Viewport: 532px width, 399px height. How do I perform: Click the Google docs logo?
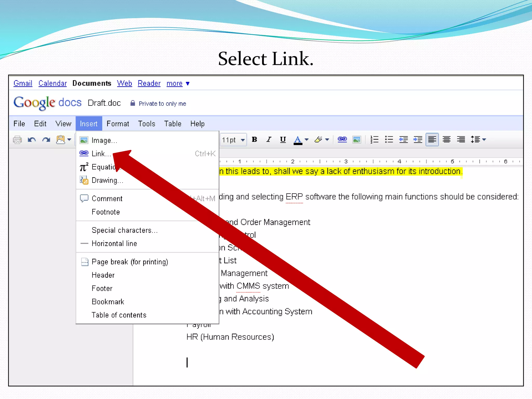coord(48,103)
